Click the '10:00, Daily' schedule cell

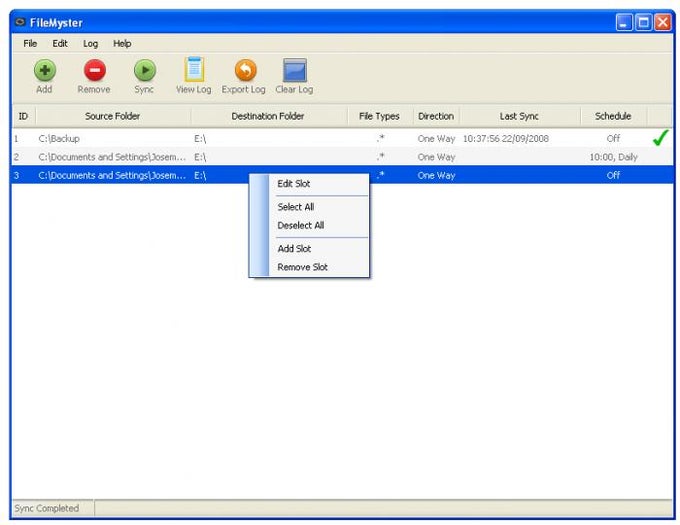[613, 157]
